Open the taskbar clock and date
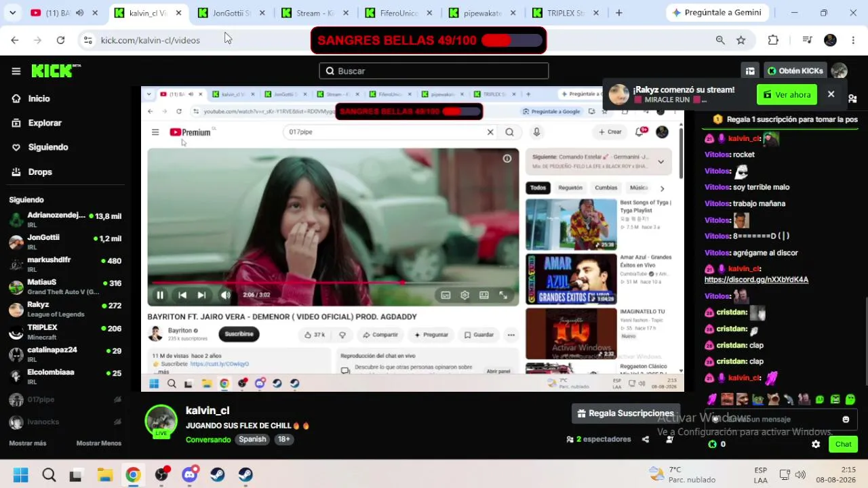The width and height of the screenshot is (868, 488). [x=837, y=474]
